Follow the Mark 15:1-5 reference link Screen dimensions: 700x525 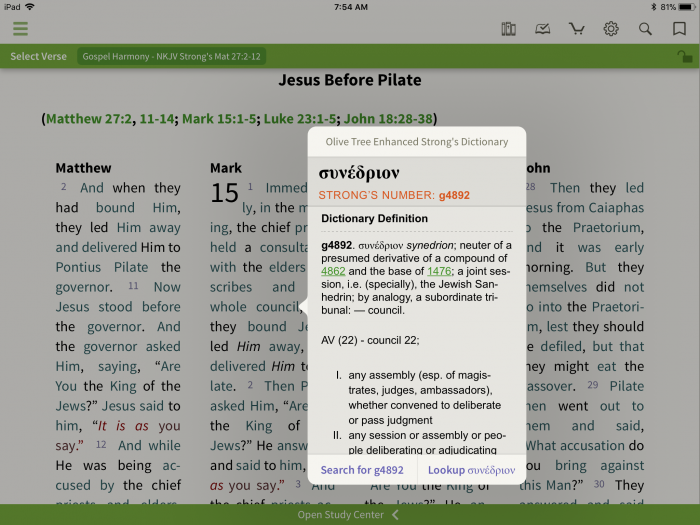pyautogui.click(x=219, y=119)
